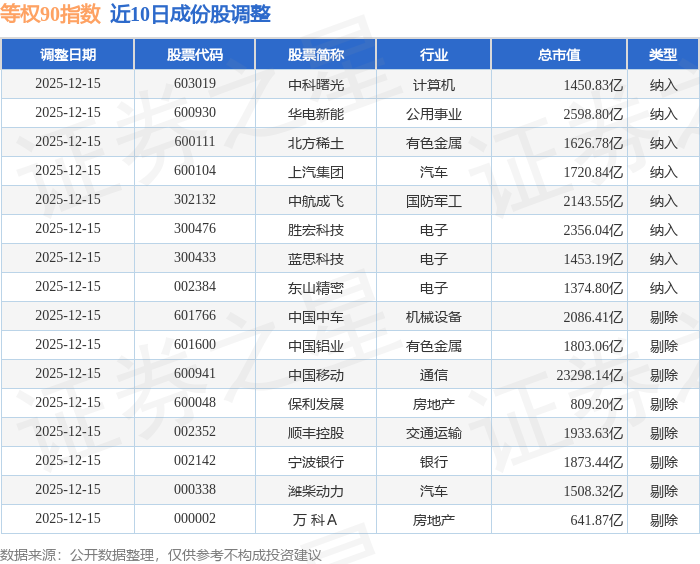Open 中科曙光 stock name
The height and width of the screenshot is (564, 700).
click(316, 84)
